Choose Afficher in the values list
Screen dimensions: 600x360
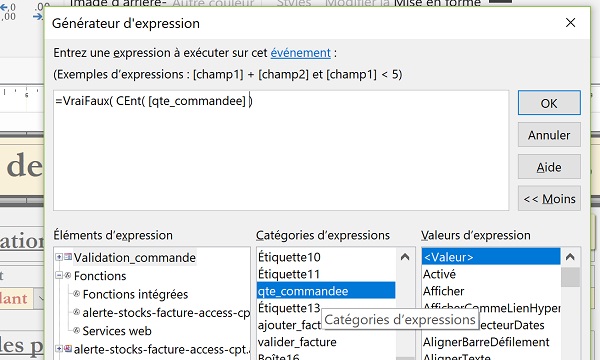tap(443, 291)
